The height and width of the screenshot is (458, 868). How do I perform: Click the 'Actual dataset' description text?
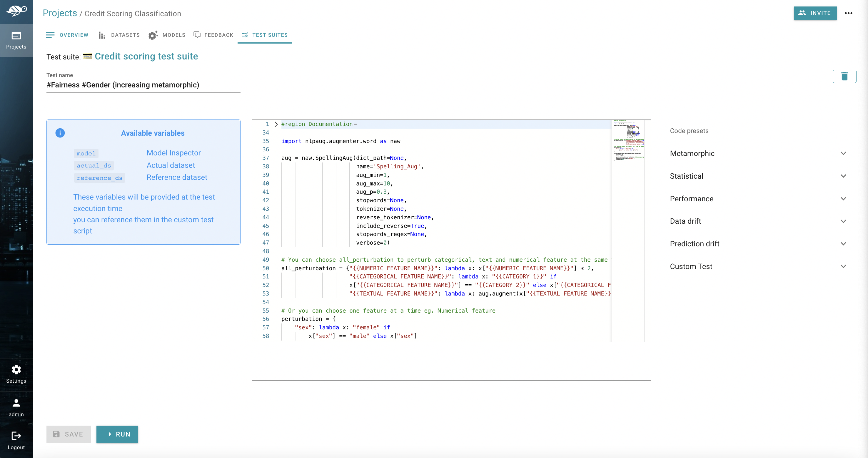(x=171, y=165)
